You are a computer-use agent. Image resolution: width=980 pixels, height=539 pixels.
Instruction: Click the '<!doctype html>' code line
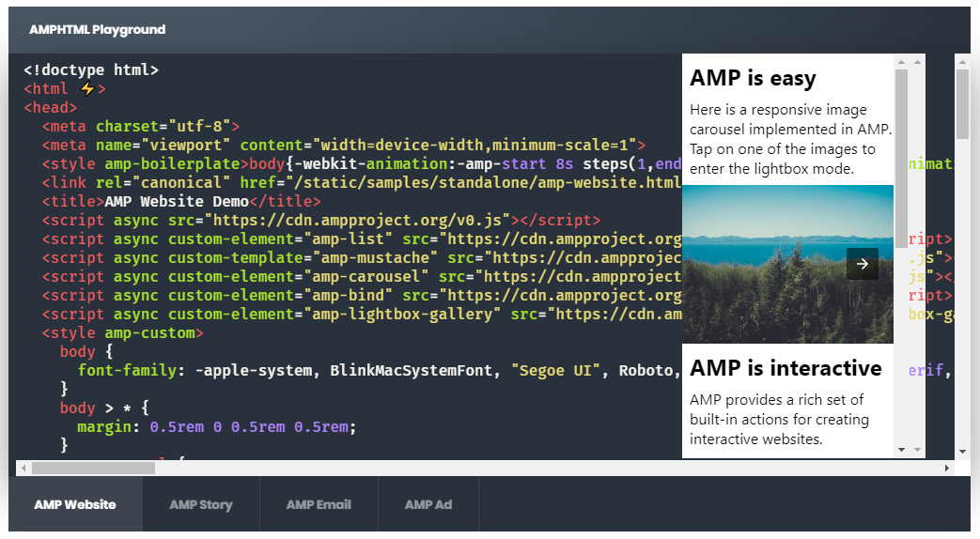(x=91, y=69)
